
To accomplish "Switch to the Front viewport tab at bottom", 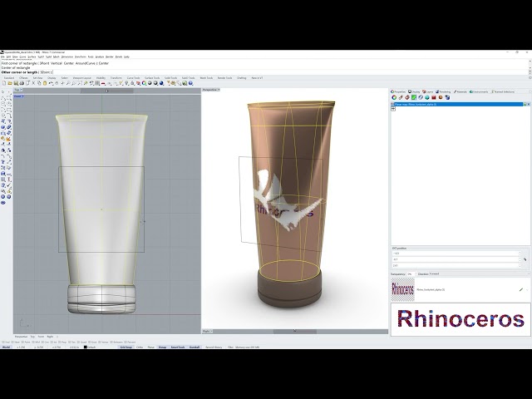I will (x=41, y=337).
